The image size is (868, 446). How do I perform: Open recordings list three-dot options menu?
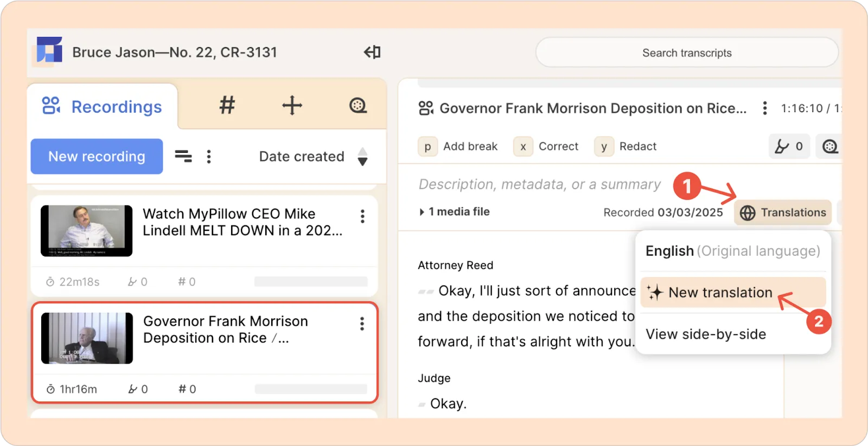pyautogui.click(x=209, y=157)
